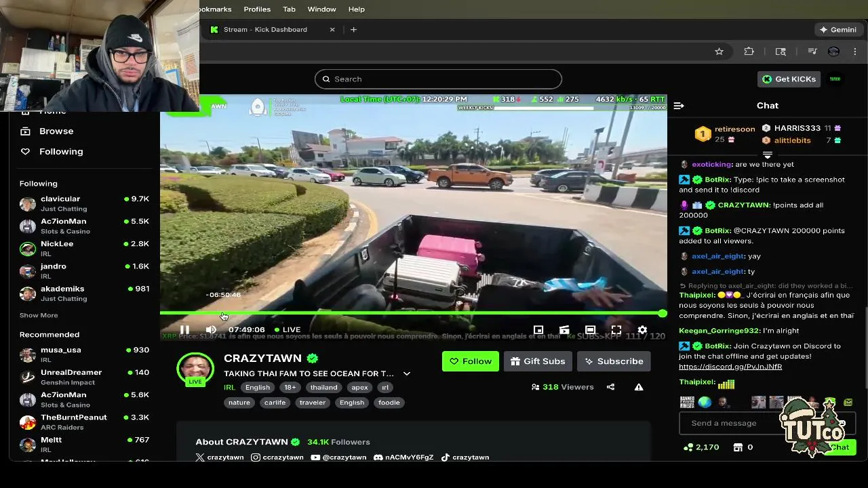This screenshot has height=488, width=868.
Task: Open alittlebits leaderboard entry
Action: pos(802,140)
